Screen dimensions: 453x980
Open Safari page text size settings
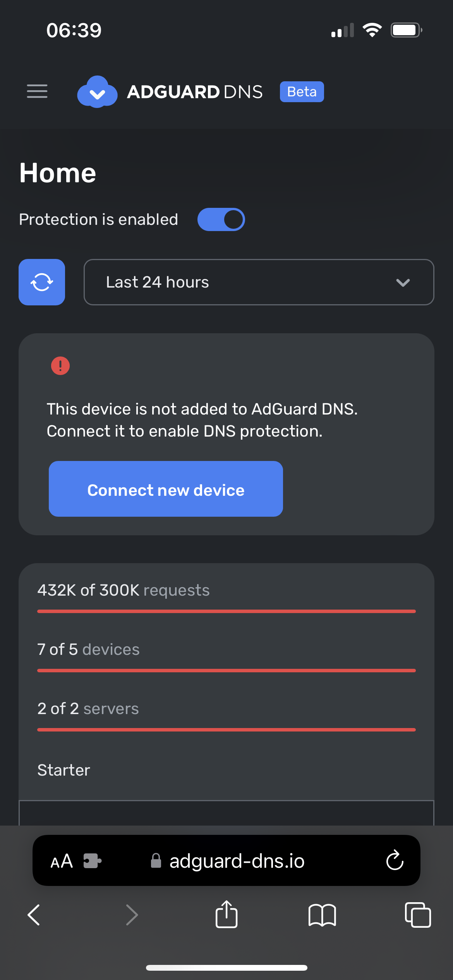[x=61, y=861]
